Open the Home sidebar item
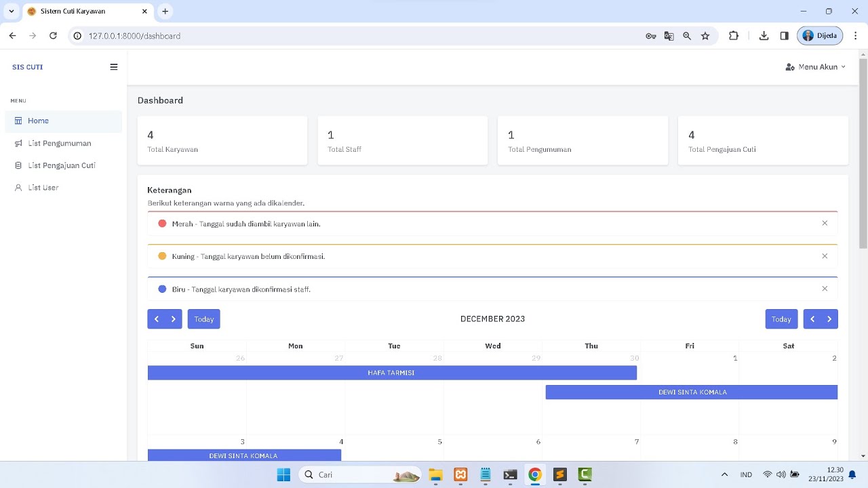868x488 pixels. click(x=64, y=121)
